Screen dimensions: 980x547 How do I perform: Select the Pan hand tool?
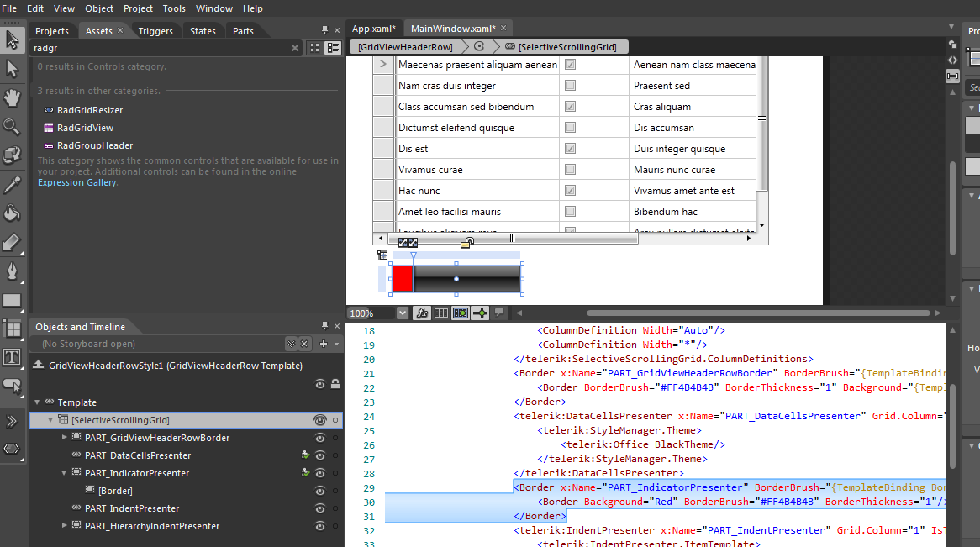click(12, 97)
